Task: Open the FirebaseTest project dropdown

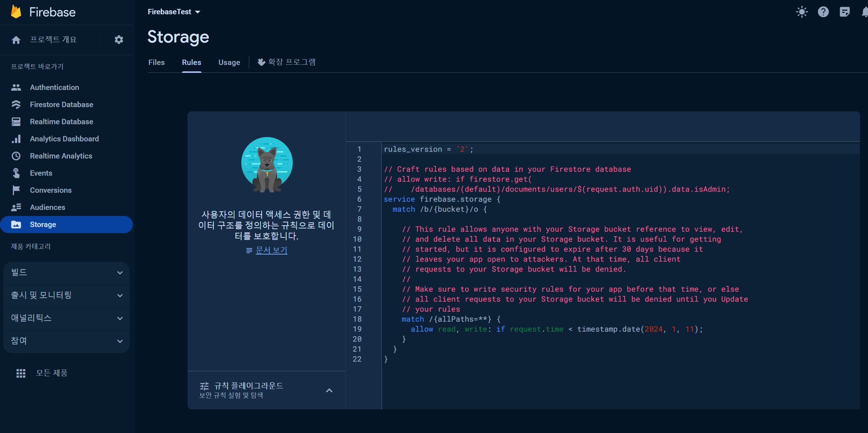Action: 174,12
